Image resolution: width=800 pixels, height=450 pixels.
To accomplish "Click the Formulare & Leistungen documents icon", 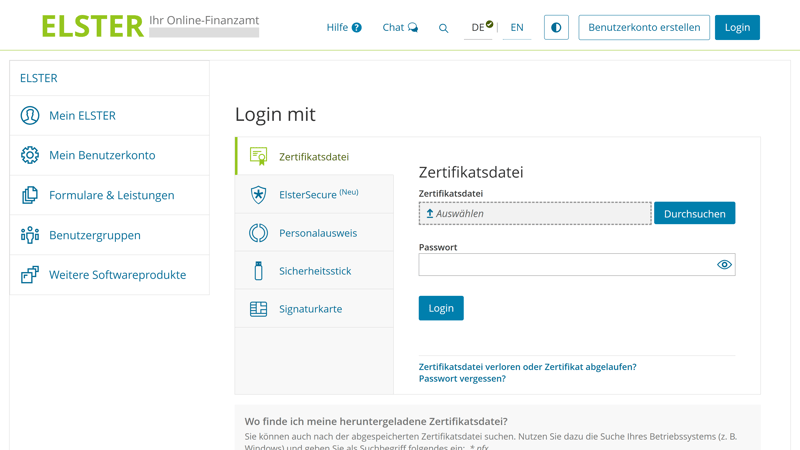I will pos(30,195).
